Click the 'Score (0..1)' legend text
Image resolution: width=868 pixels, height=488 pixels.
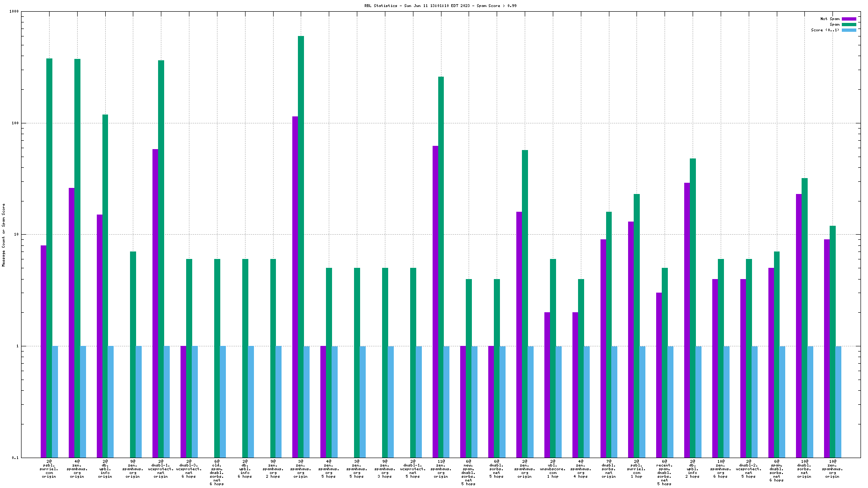click(825, 30)
